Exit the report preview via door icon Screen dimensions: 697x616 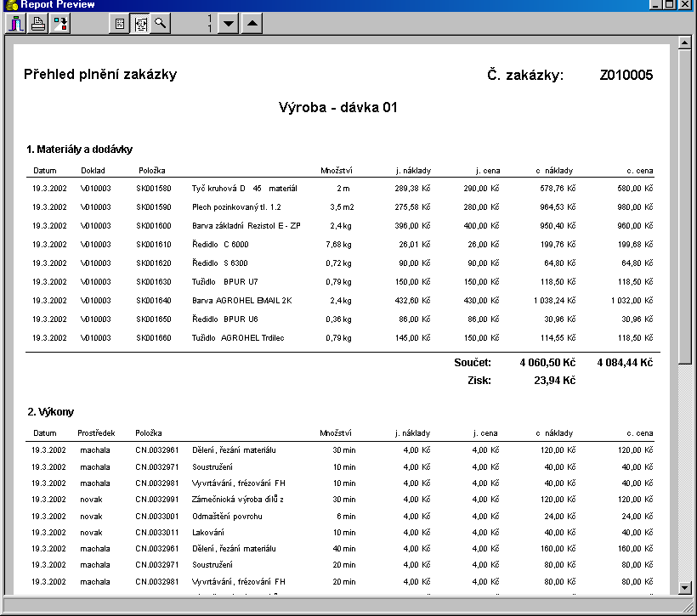click(17, 24)
